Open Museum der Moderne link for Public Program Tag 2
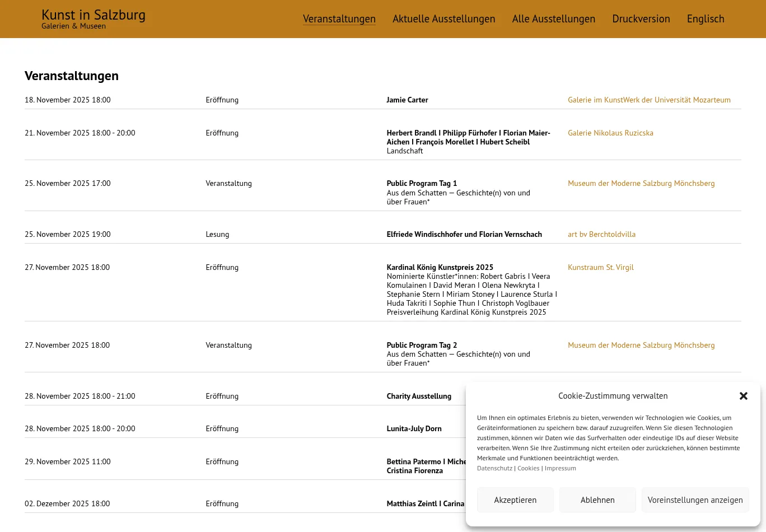Screen dimensions: 766x532 tap(641, 346)
